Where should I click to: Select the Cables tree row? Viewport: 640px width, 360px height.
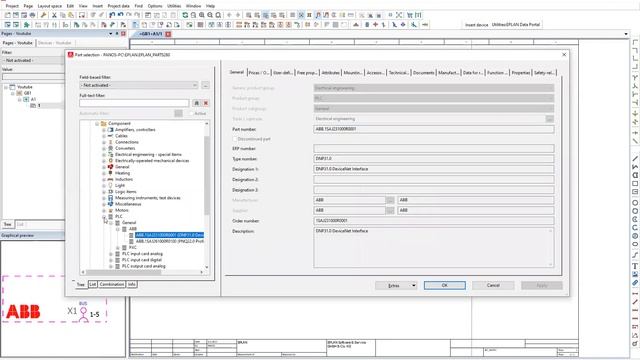pos(121,136)
